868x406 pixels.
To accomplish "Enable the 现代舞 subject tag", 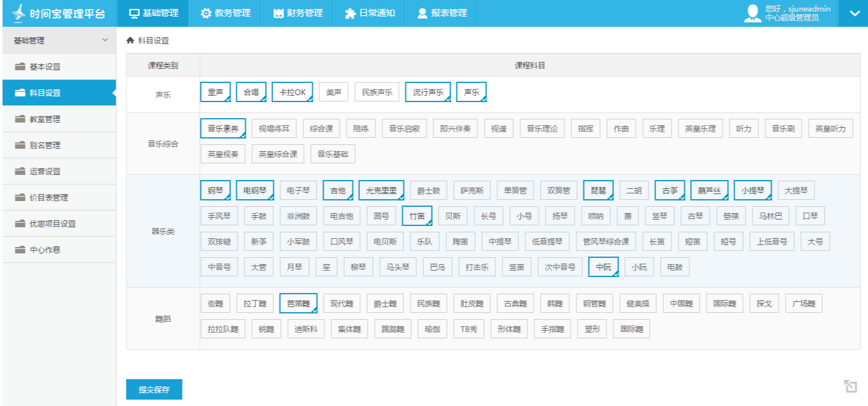I will pyautogui.click(x=341, y=303).
